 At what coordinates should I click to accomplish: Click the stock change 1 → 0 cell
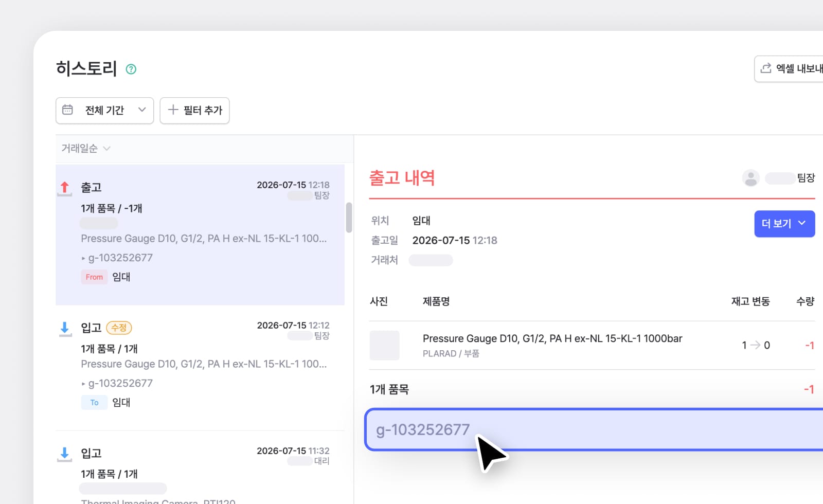pos(756,345)
